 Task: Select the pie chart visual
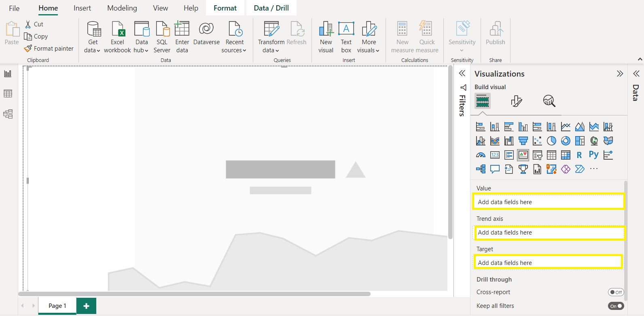(x=551, y=141)
